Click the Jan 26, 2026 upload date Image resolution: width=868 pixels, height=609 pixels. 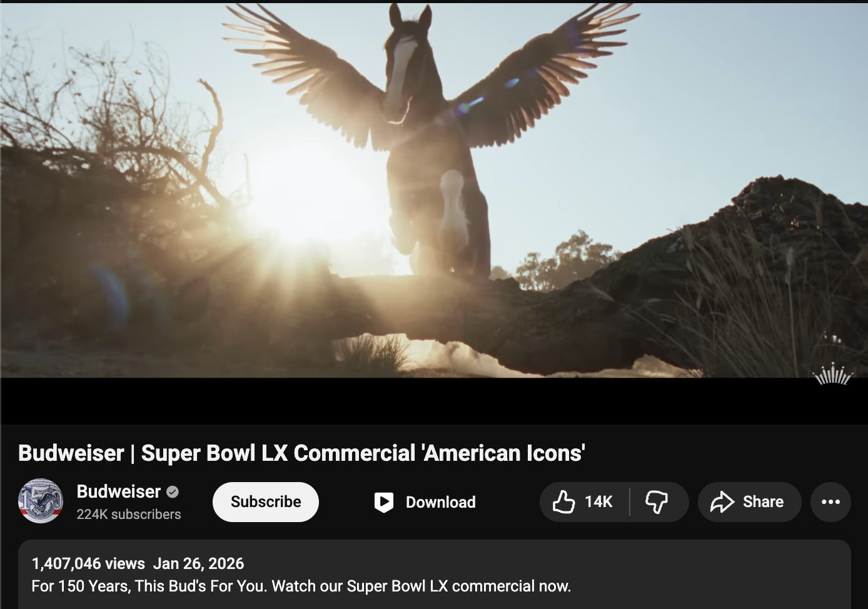coord(198,563)
